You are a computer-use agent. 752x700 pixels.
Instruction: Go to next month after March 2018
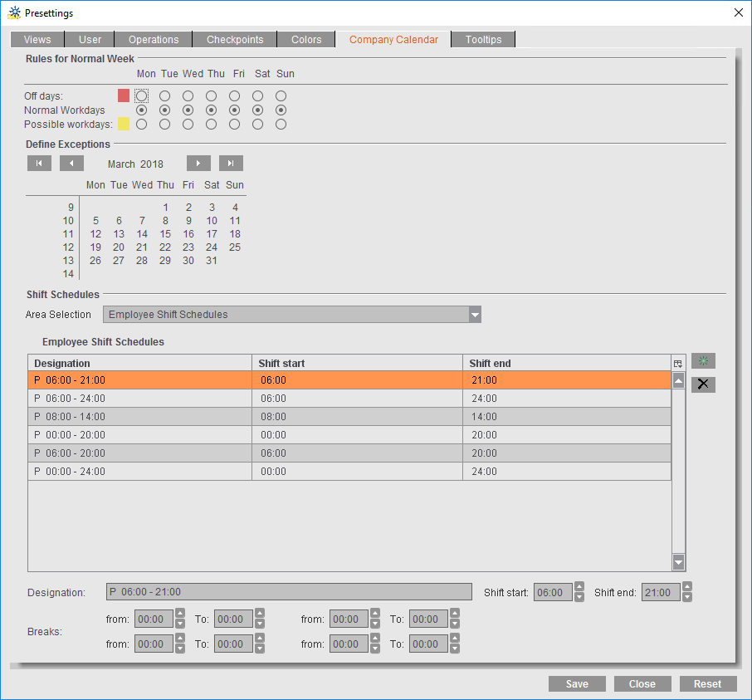[x=198, y=163]
